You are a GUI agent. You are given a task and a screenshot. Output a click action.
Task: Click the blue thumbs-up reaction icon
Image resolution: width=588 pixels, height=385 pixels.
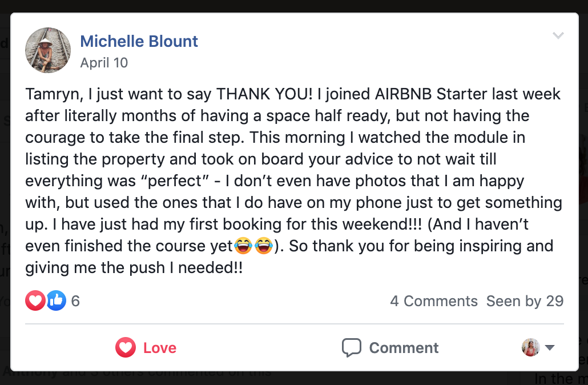click(56, 301)
